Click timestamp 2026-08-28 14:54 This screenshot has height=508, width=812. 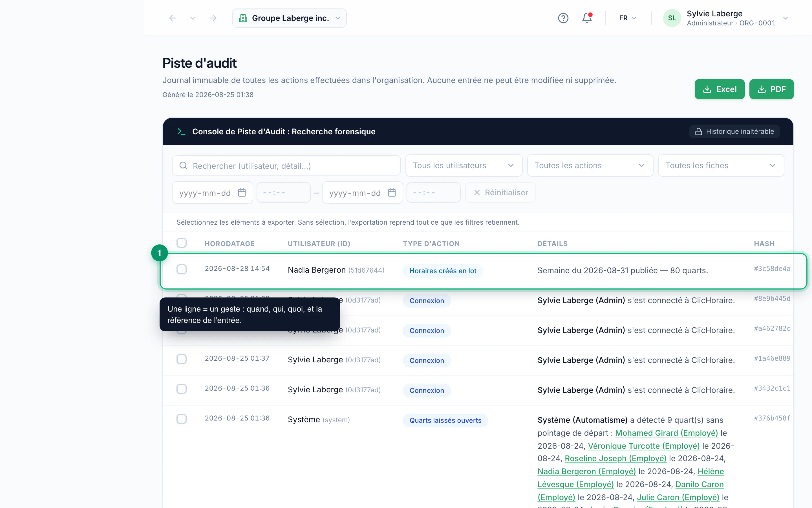(x=237, y=269)
